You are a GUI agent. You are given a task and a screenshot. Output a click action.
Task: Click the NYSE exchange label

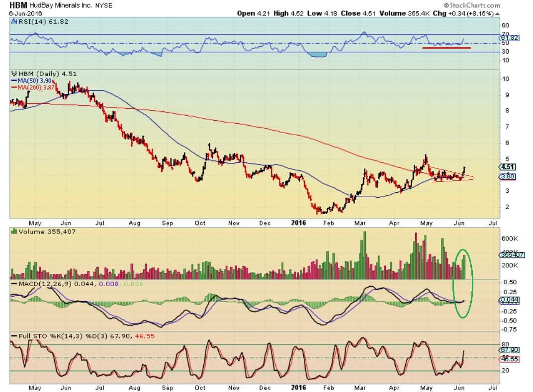103,6
